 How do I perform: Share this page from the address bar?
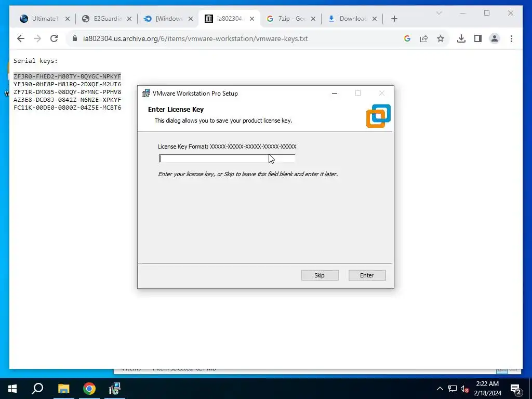[x=424, y=38]
